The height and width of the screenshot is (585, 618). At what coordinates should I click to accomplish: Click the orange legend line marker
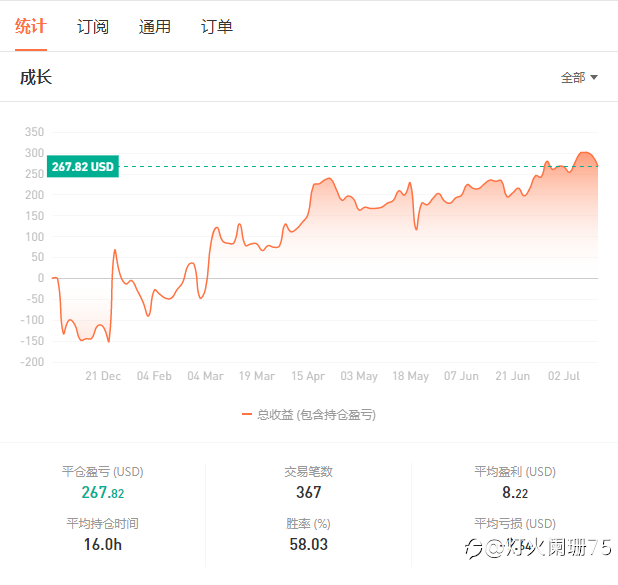coord(247,414)
